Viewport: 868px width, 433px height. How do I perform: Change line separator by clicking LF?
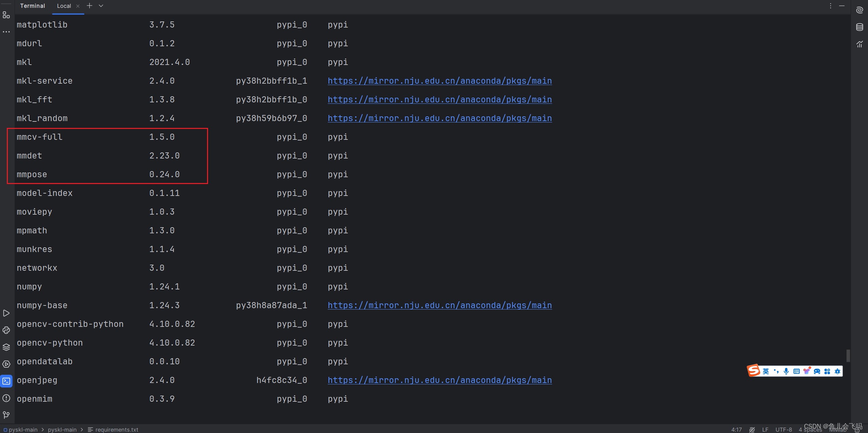tap(765, 430)
